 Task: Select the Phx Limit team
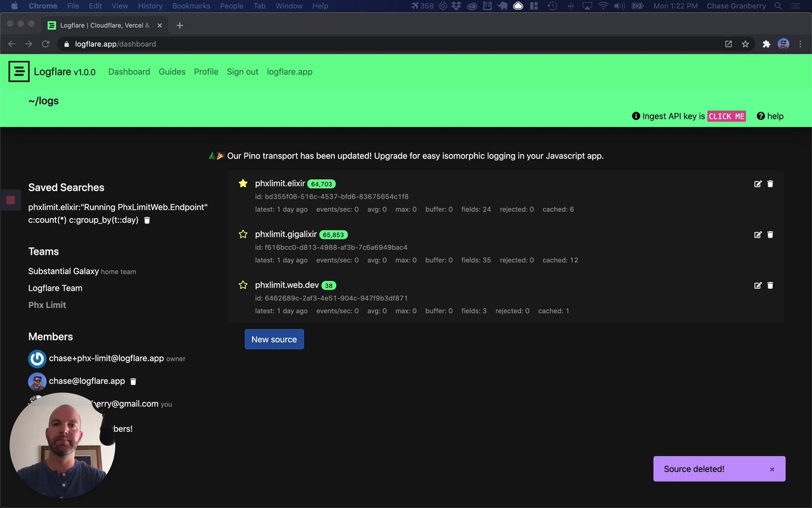pyautogui.click(x=47, y=305)
